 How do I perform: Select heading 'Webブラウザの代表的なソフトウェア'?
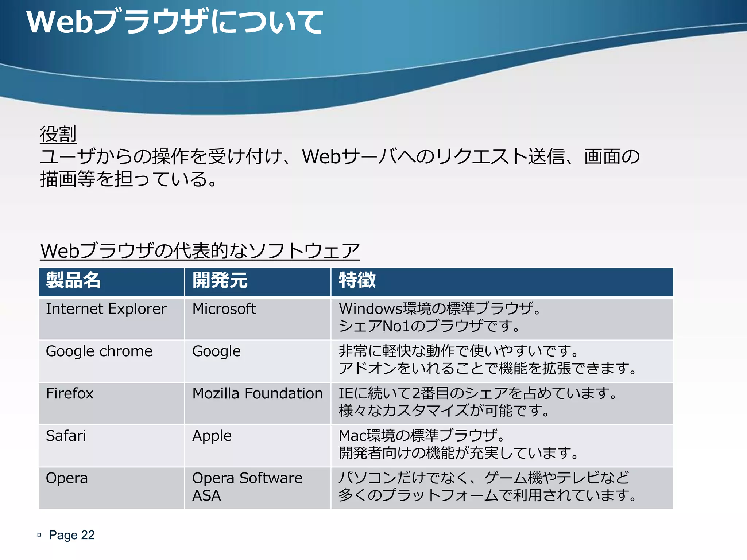[200, 251]
